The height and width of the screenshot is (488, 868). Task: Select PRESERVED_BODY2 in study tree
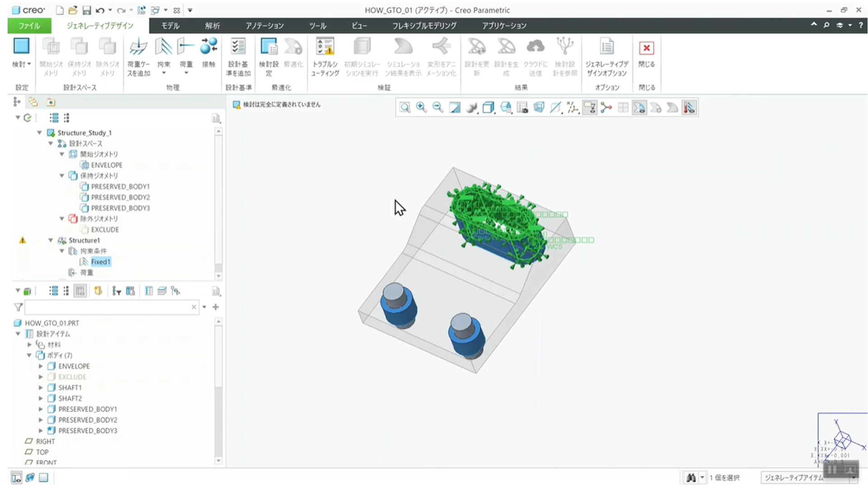point(120,197)
